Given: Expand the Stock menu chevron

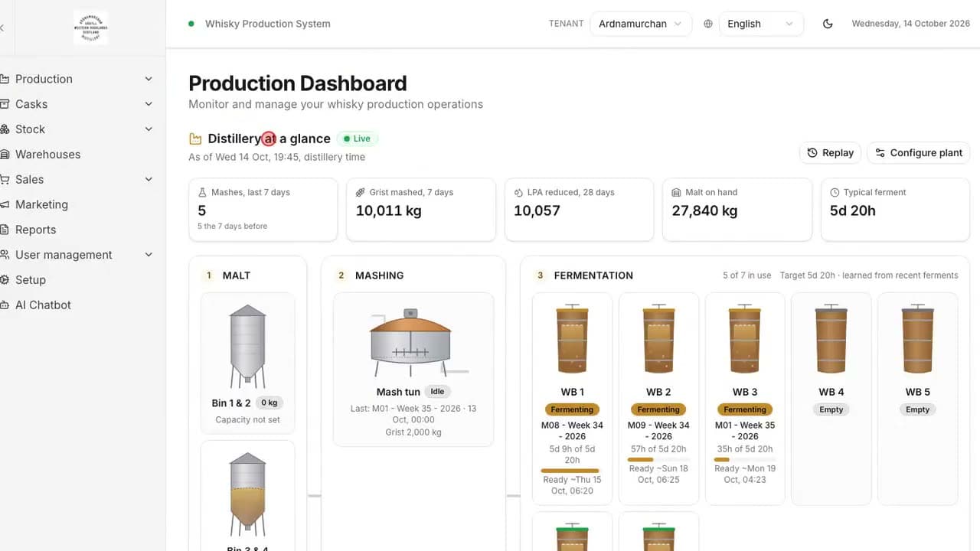Looking at the screenshot, I should coord(149,129).
